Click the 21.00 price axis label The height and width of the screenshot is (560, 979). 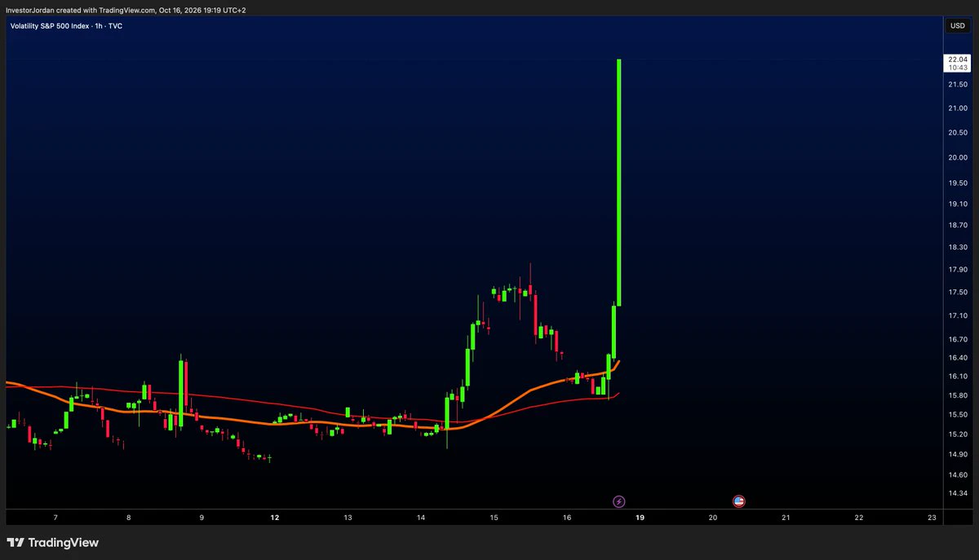tap(958, 108)
